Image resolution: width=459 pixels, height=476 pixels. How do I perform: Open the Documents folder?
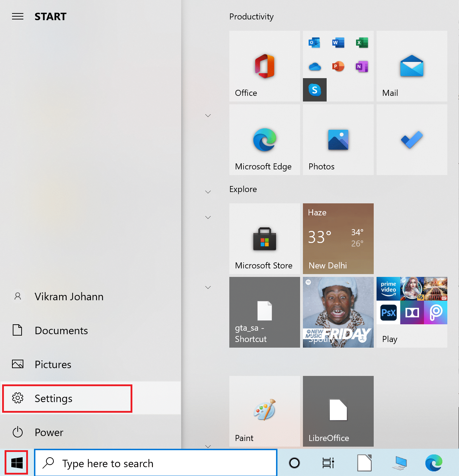pyautogui.click(x=91, y=330)
